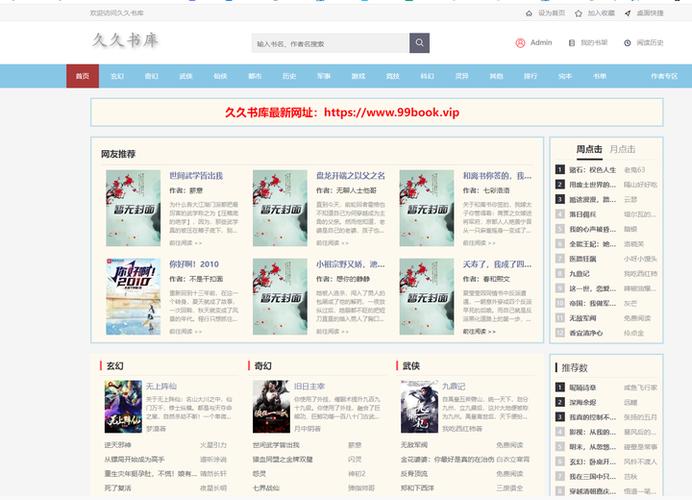Open 作者专区 in navigation bar
The image size is (692, 500).
tap(664, 76)
